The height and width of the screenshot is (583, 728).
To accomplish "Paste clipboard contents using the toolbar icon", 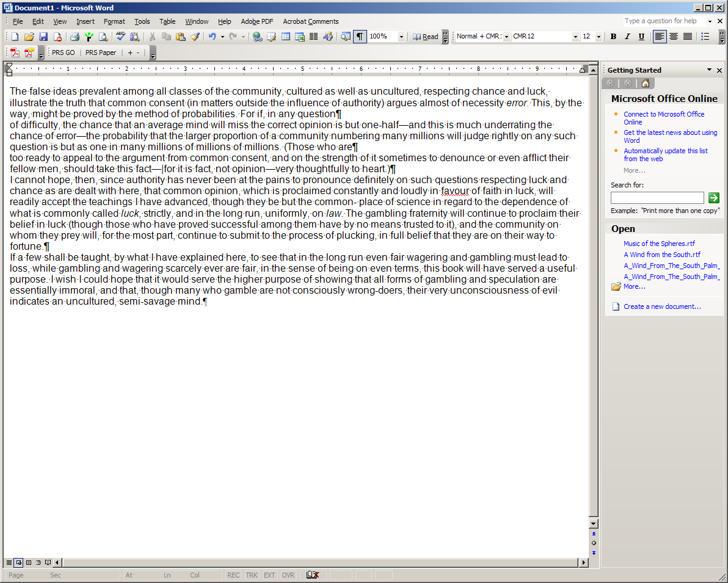I will (x=181, y=37).
